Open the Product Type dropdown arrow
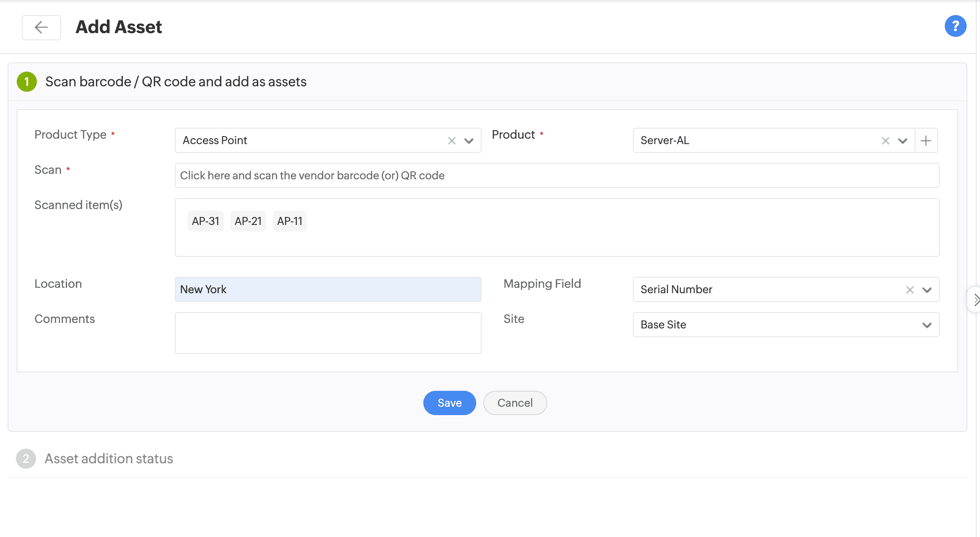980x537 pixels. point(469,141)
